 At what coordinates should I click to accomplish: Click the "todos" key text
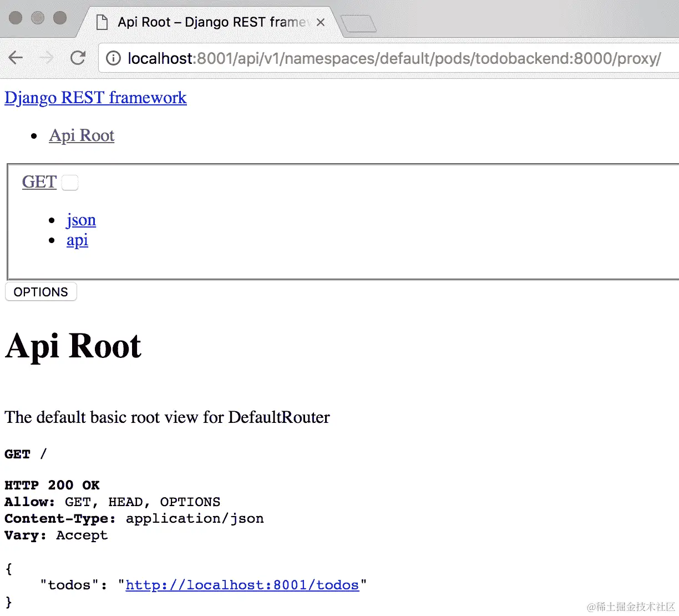(69, 585)
